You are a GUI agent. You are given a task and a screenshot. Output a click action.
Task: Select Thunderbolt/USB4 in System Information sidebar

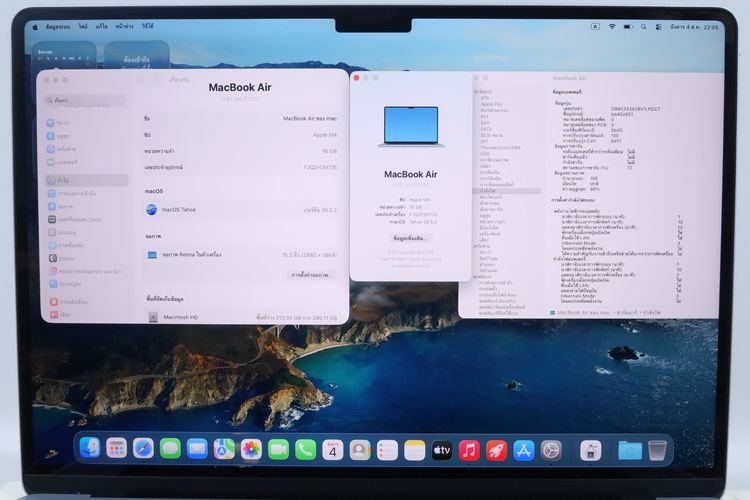click(x=500, y=148)
